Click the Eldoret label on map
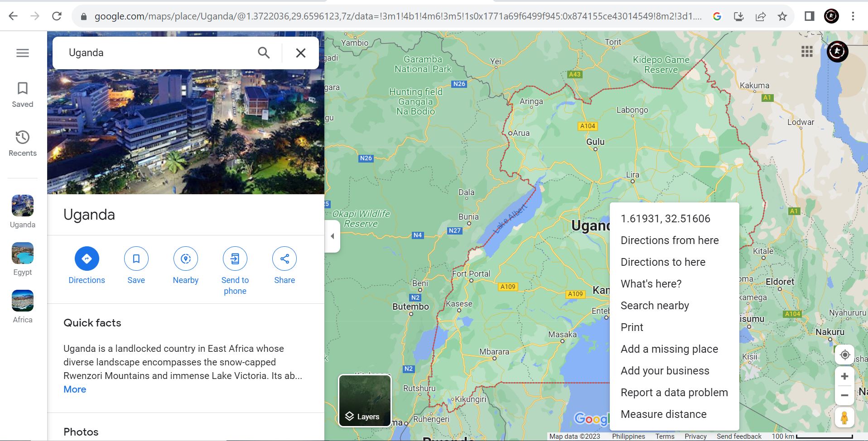Screen dimensions: 868x441 tap(780, 282)
